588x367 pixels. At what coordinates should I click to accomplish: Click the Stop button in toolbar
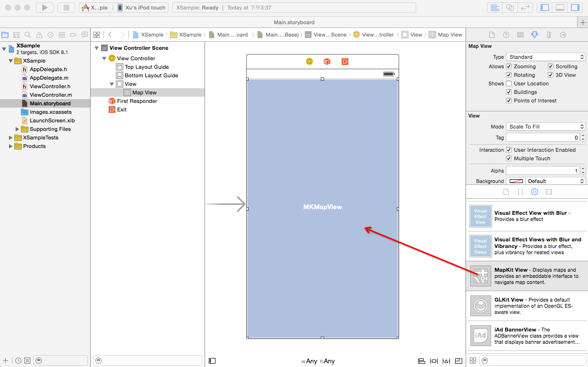pyautogui.click(x=66, y=8)
